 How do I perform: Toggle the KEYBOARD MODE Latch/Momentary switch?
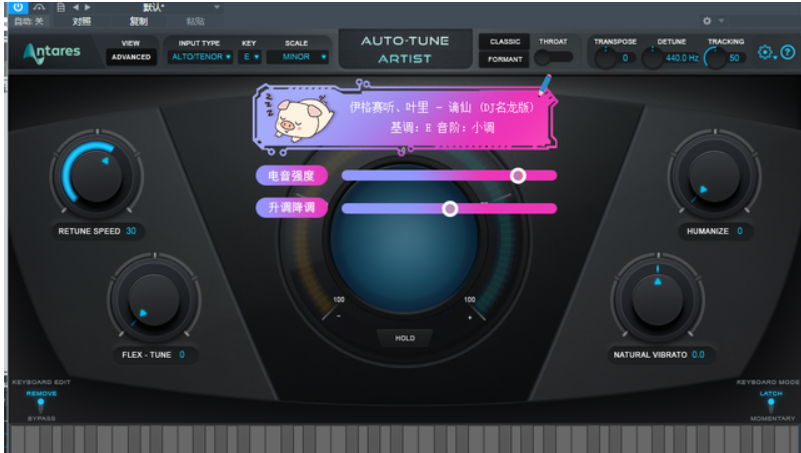coord(771,406)
